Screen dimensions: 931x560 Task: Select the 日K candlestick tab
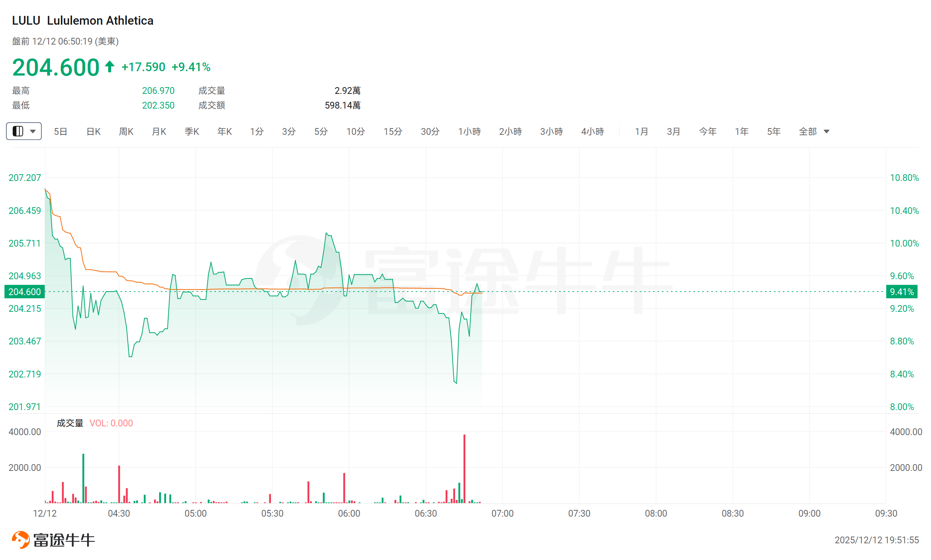point(93,132)
